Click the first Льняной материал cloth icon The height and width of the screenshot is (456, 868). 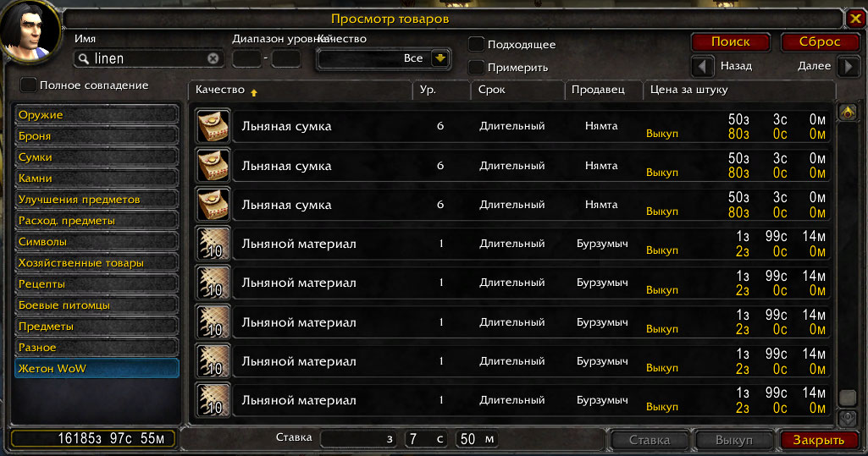[x=213, y=244]
